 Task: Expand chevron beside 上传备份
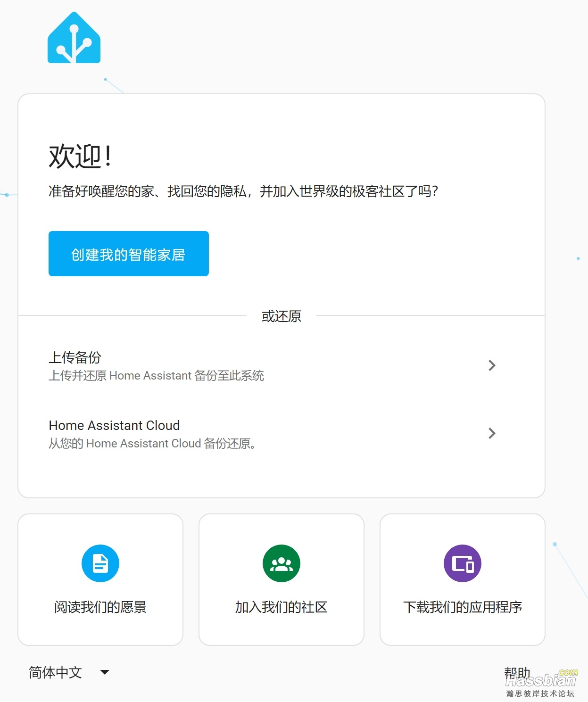pyautogui.click(x=492, y=365)
